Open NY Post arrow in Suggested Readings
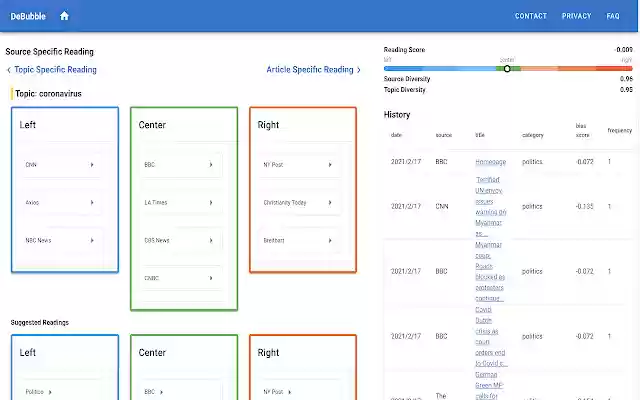 289,392
